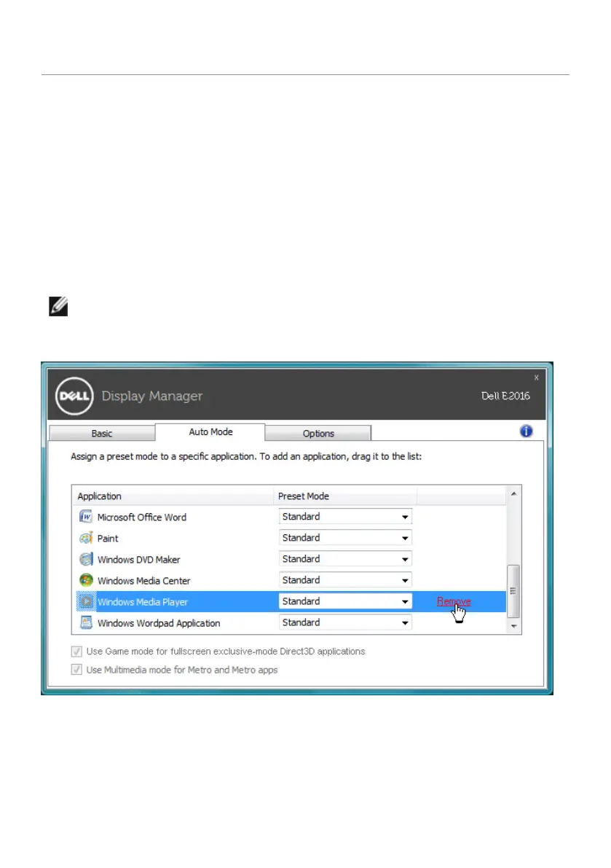
Task: Click the Windows DVD Maker icon
Action: [x=86, y=559]
